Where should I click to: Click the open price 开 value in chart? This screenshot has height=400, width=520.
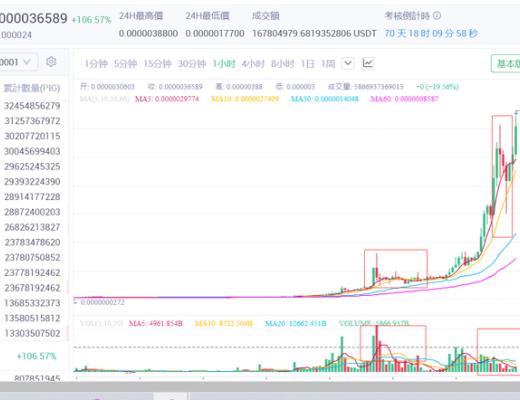[107, 87]
